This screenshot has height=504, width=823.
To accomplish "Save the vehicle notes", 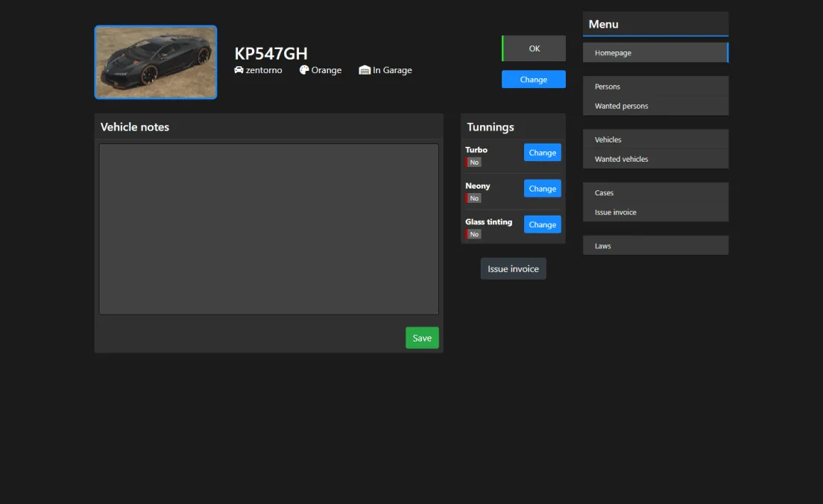I will pyautogui.click(x=422, y=337).
